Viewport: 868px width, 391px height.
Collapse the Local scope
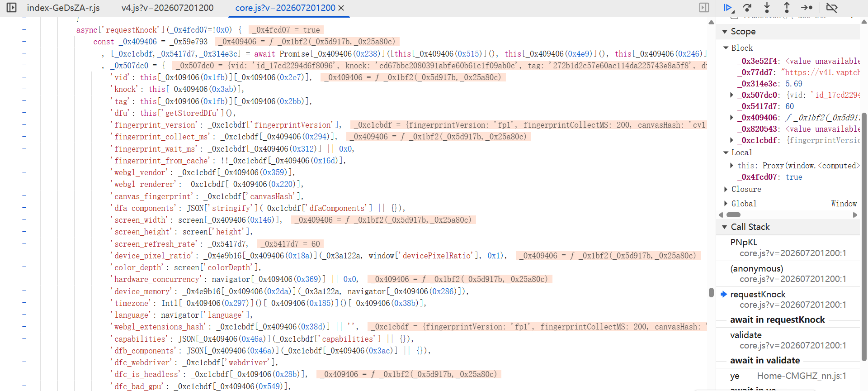coord(726,153)
